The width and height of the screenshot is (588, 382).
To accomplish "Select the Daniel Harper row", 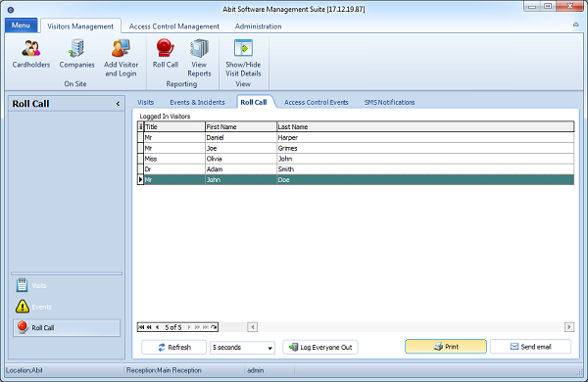I will click(356, 137).
